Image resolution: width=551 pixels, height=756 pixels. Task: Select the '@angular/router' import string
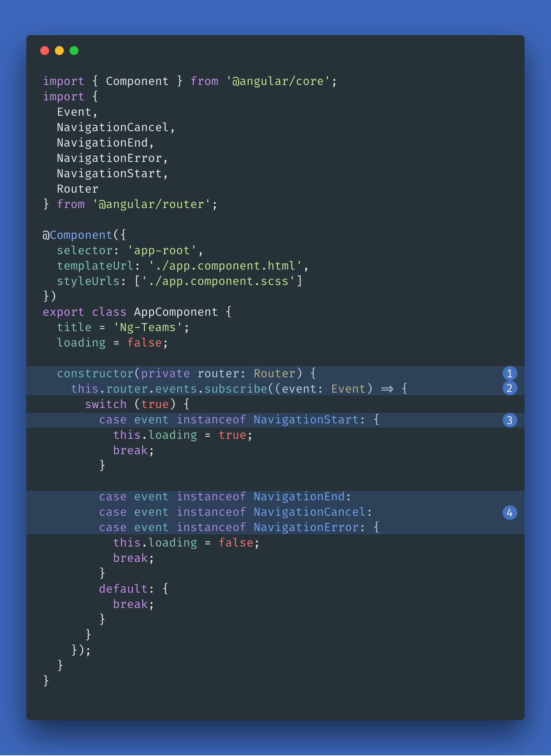tap(152, 204)
